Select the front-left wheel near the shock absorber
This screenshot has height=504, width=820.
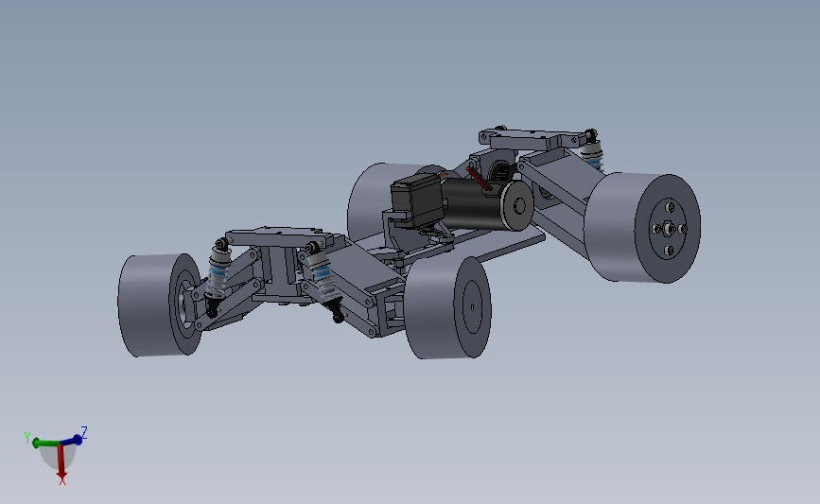[x=159, y=305]
